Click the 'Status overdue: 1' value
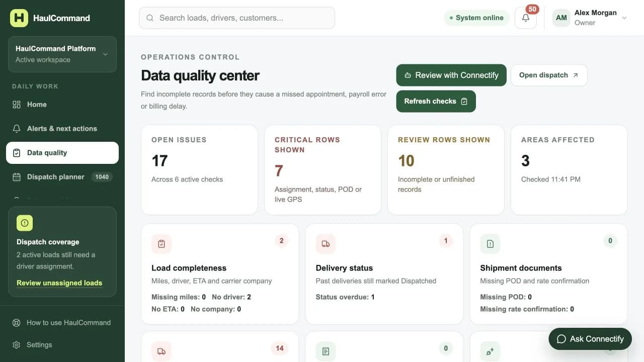 (x=345, y=297)
